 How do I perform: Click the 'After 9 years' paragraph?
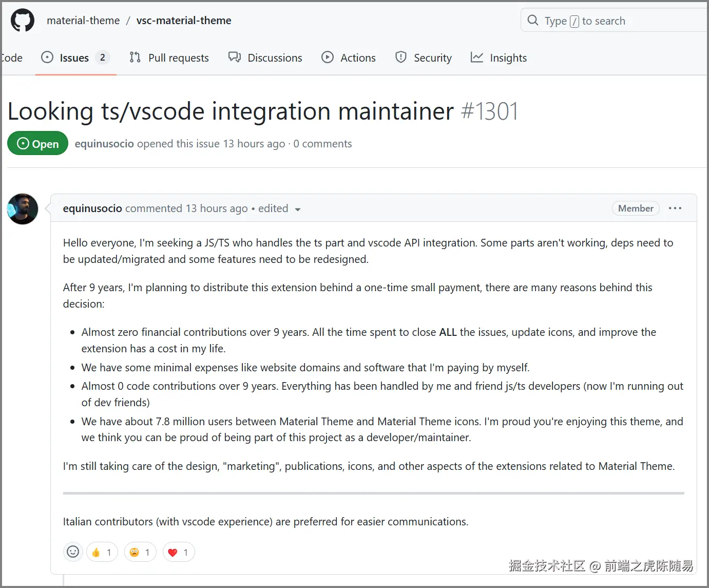pyautogui.click(x=358, y=296)
